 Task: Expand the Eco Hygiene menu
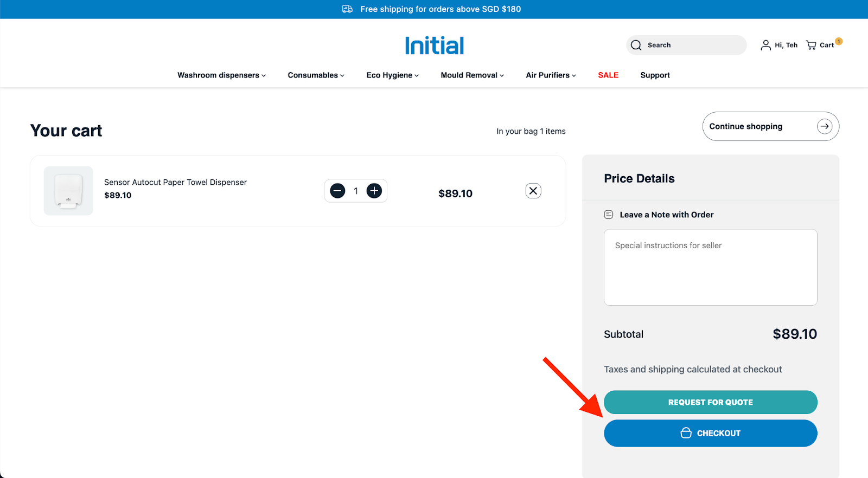392,75
